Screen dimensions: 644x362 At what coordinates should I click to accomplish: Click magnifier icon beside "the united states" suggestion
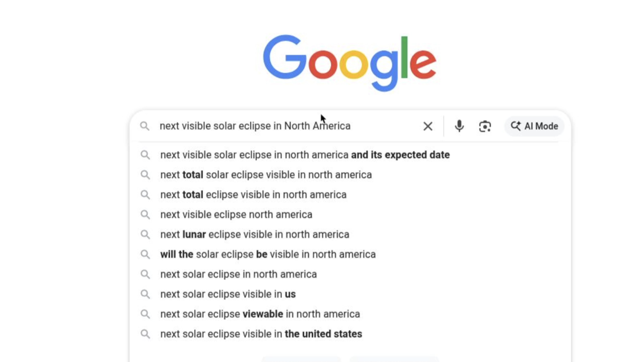pyautogui.click(x=145, y=334)
